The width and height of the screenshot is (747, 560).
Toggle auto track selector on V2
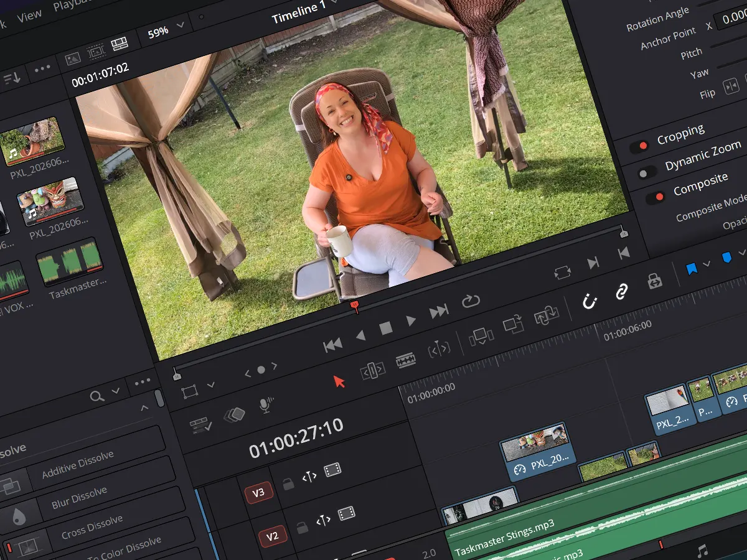[x=324, y=521]
